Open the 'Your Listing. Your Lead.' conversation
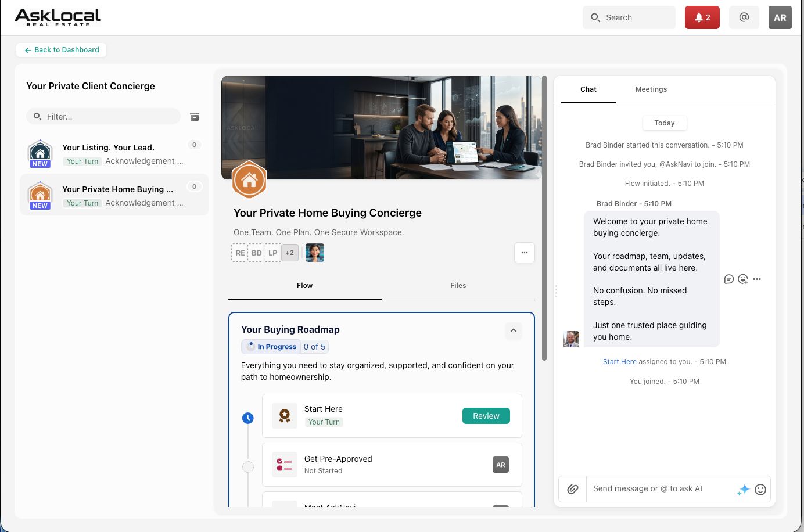Screen dimensions: 804x532 114,154
